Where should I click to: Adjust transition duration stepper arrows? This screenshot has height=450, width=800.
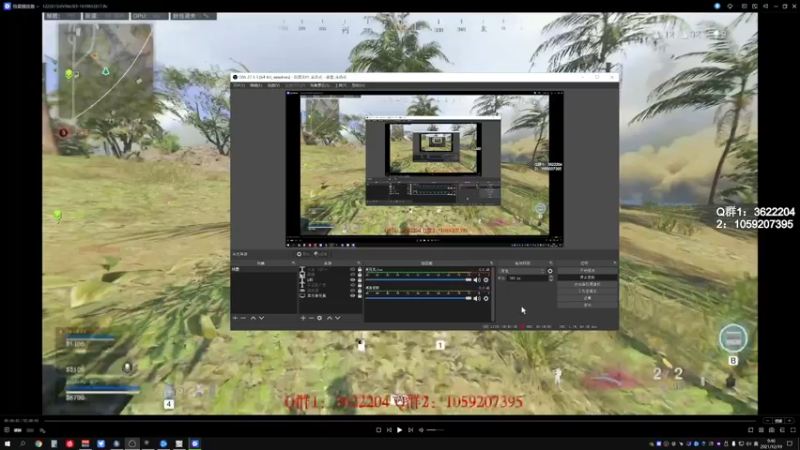tap(551, 278)
